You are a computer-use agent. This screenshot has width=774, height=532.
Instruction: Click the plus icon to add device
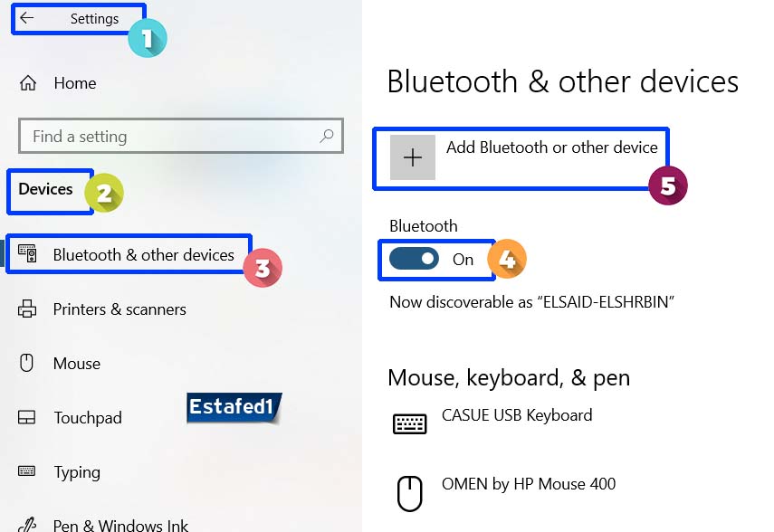pyautogui.click(x=413, y=157)
